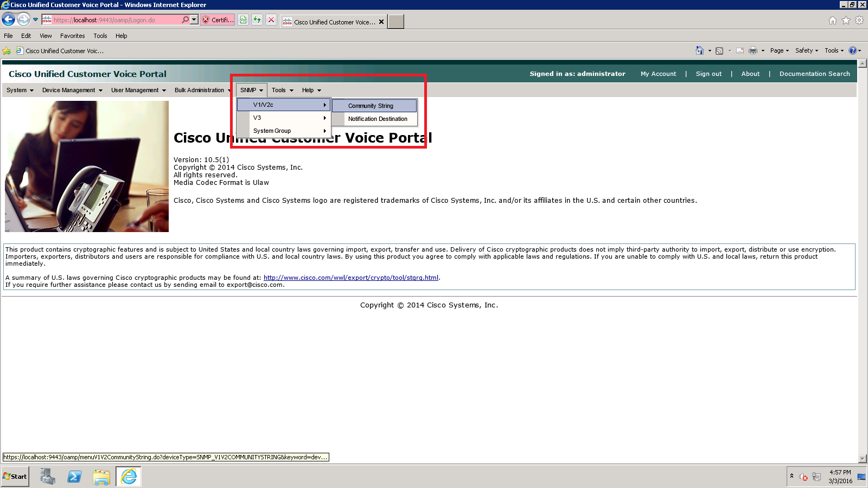Viewport: 868px width, 488px height.
Task: Click the address bar search magnifier icon
Action: click(186, 20)
